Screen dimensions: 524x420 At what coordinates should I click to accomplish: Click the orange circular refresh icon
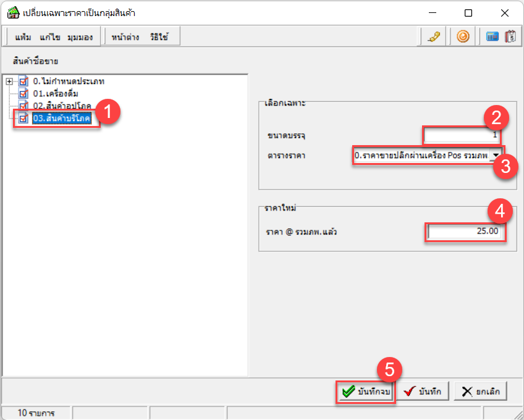463,36
